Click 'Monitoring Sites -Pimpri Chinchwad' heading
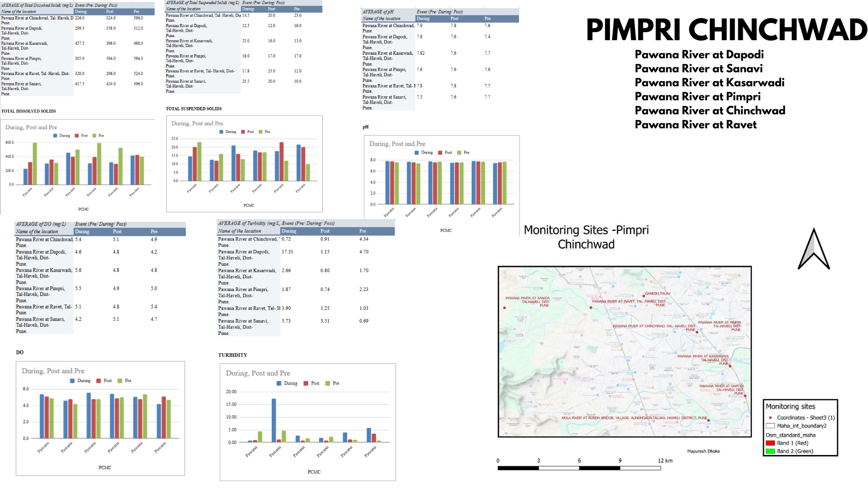Viewport: 868px width, 488px height. coord(586,237)
